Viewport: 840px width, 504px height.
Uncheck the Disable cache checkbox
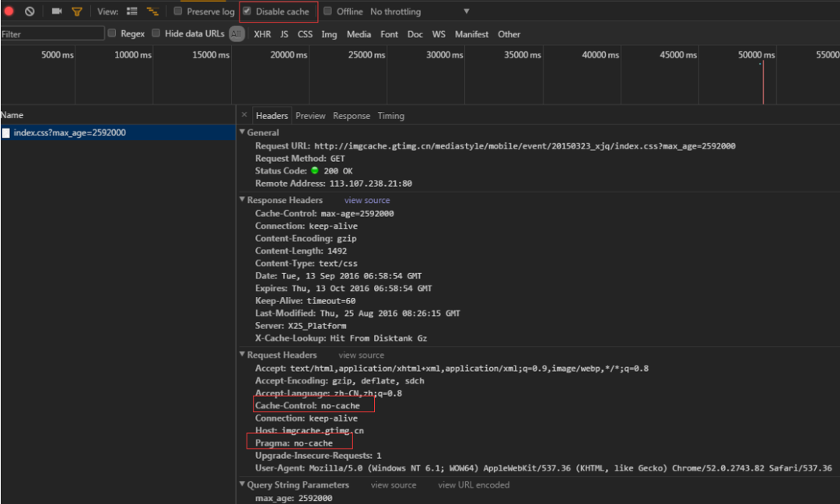pos(247,11)
